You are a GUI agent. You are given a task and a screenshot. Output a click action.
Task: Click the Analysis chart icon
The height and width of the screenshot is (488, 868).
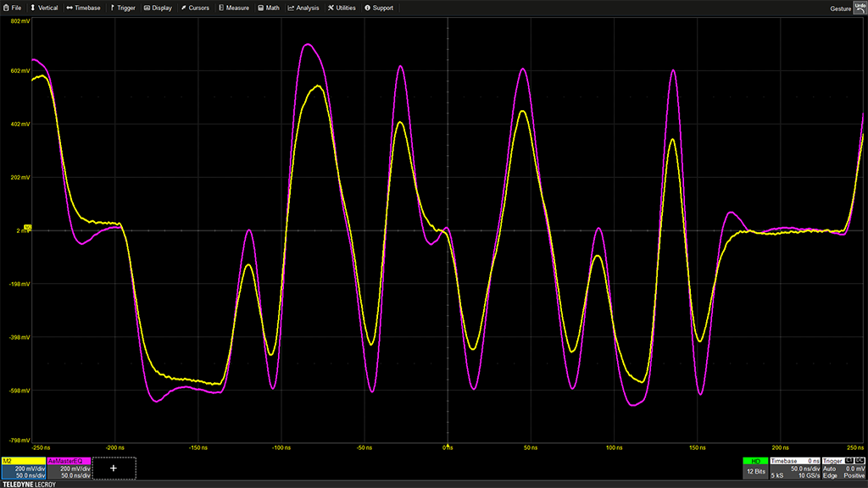(292, 8)
